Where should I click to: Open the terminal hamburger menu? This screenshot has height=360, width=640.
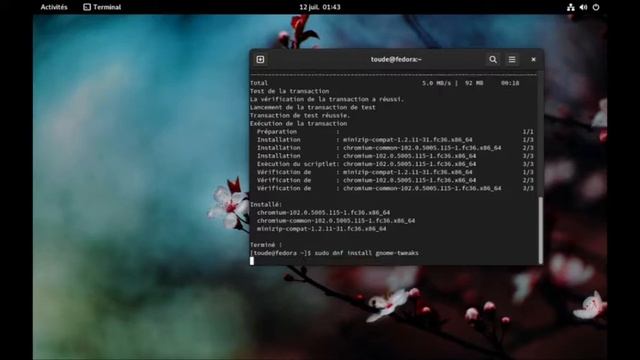pyautogui.click(x=512, y=60)
